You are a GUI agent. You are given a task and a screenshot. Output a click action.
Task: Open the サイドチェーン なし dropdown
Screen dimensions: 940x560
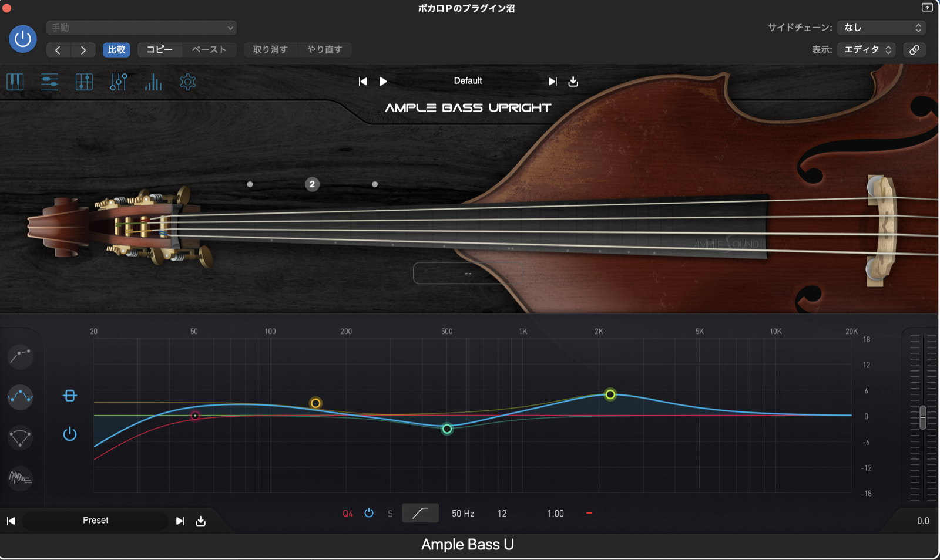[x=882, y=28]
